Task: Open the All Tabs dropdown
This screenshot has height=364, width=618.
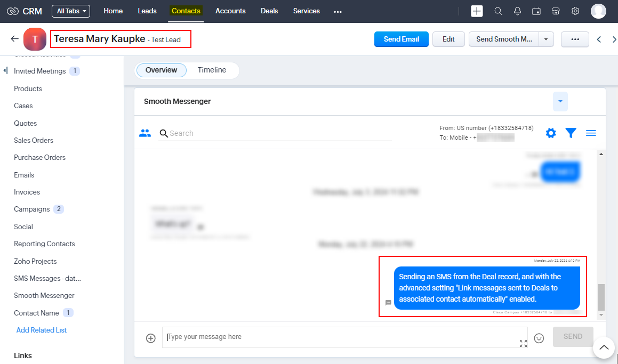Action: 71,11
